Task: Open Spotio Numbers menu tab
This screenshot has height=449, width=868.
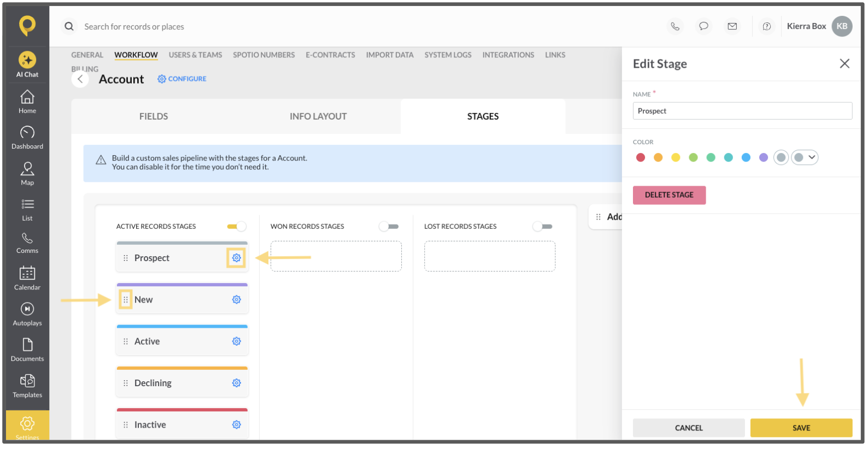Action: click(264, 55)
